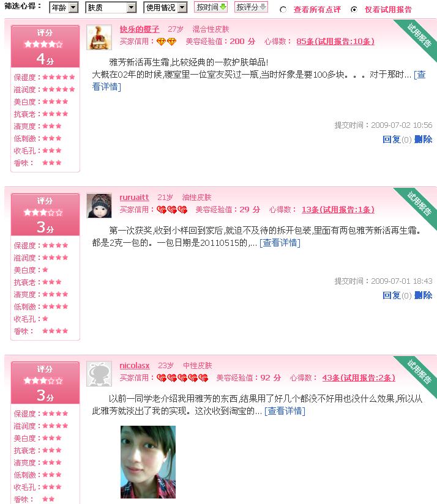
Task: Open 快乐的橙子 user avatar
Action: [x=99, y=37]
